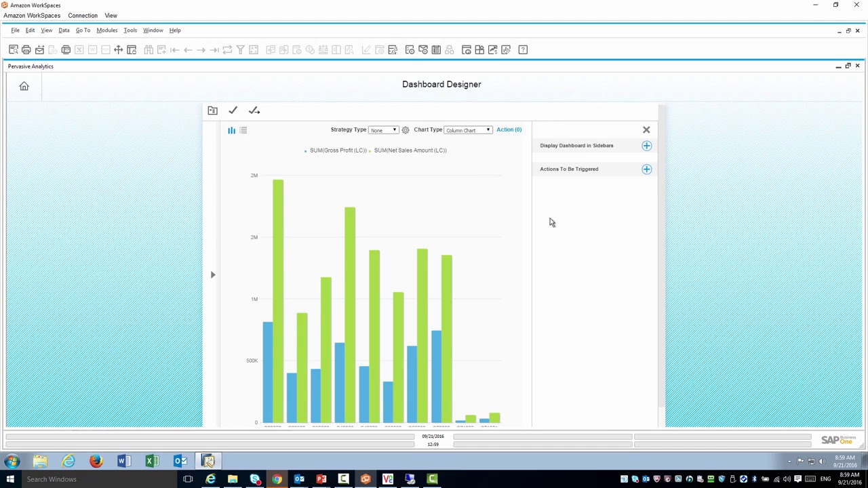Click the tallest green Net Sales bar
The height and width of the screenshot is (488, 868).
278,301
